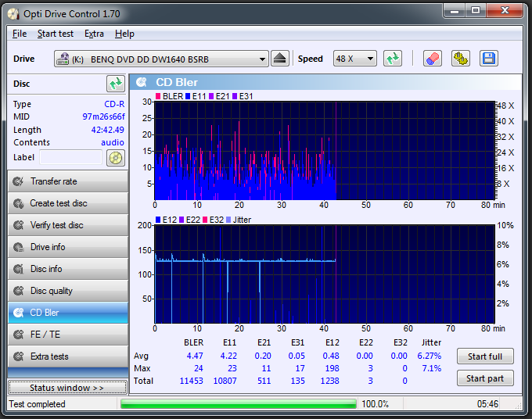532x419 pixels.
Task: Eject the disc with the eject icon
Action: 280,59
